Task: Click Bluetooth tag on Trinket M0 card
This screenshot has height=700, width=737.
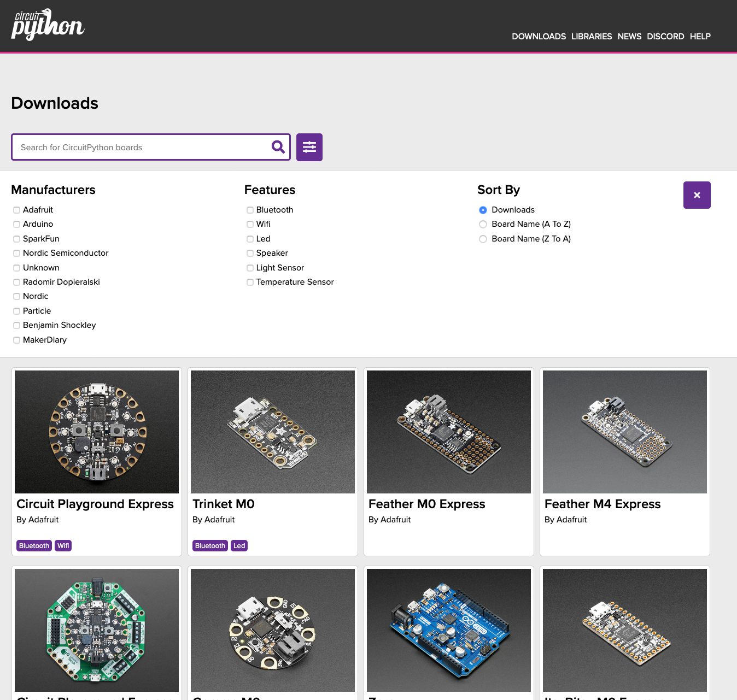Action: click(x=210, y=545)
